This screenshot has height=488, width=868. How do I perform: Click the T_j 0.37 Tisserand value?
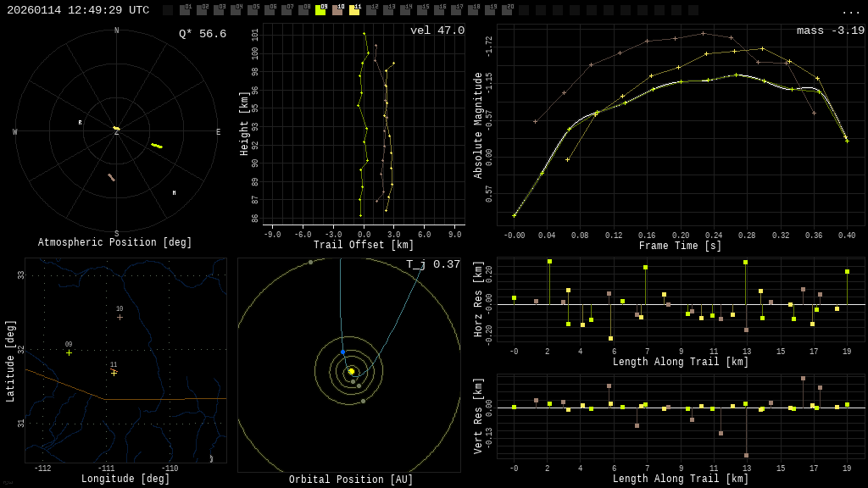click(x=432, y=264)
